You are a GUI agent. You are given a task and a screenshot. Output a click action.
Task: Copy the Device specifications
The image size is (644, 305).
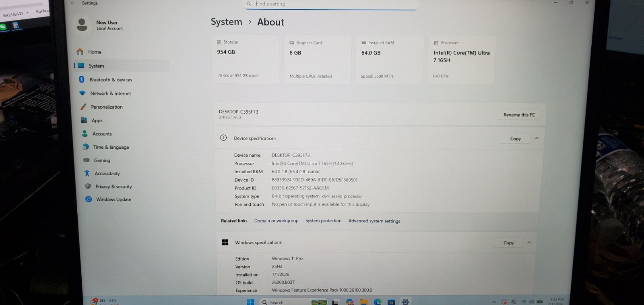[x=515, y=139]
